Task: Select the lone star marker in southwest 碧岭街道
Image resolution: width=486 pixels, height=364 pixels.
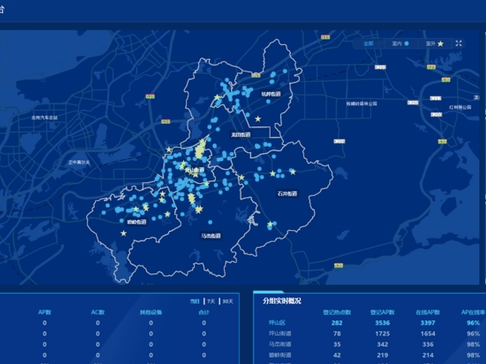Action: point(123,233)
